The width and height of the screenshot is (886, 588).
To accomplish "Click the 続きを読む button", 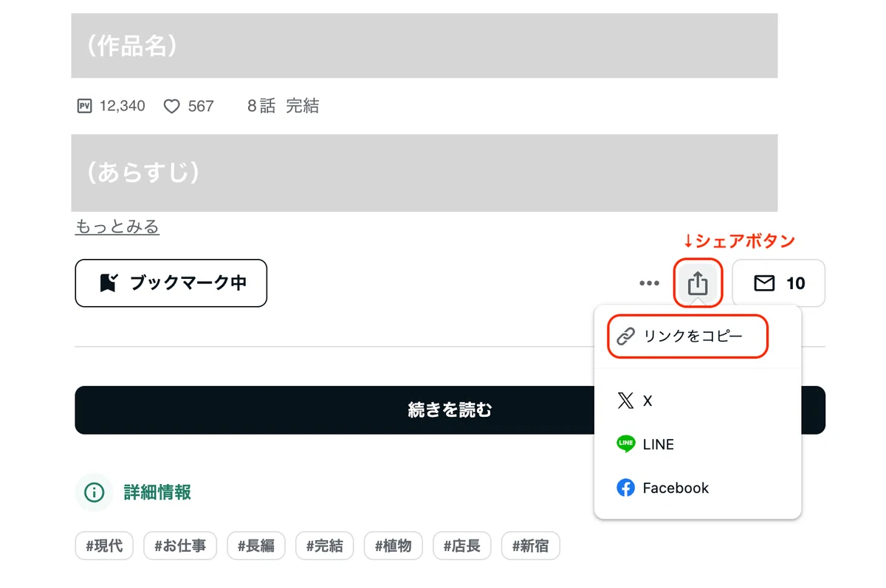I will tap(450, 410).
